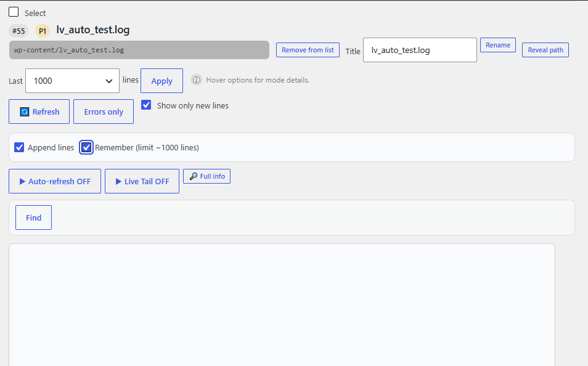Tick the Select checkbox
The height and width of the screenshot is (366, 588).
point(14,12)
